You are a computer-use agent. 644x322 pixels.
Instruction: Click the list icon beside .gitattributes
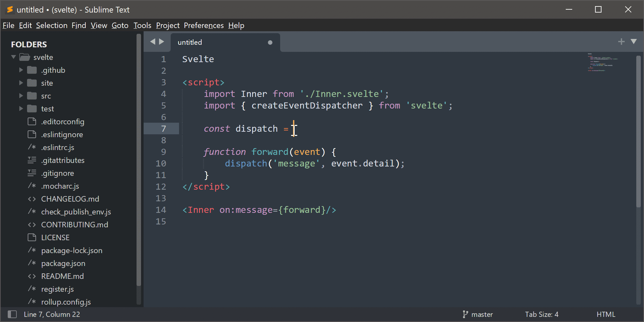[32, 160]
